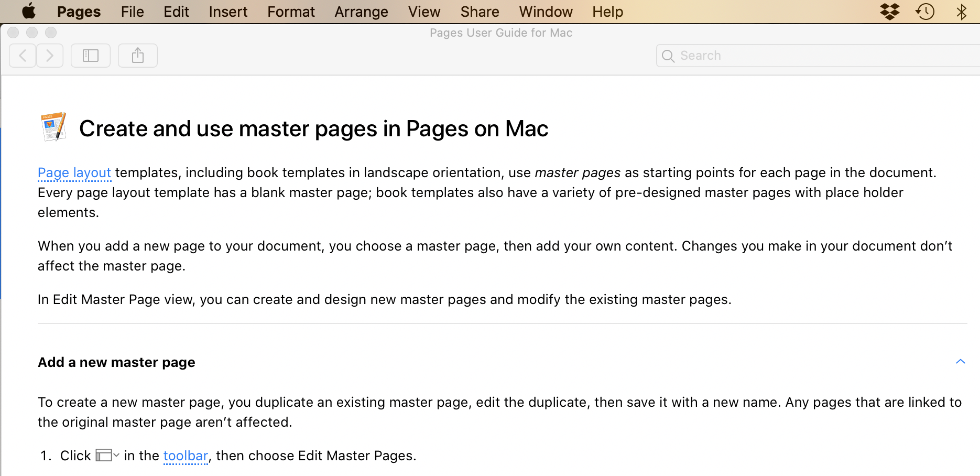Viewport: 980px width, 476px height.
Task: Click the paragraph starting 'When you add a new page'
Action: pyautogui.click(x=495, y=256)
